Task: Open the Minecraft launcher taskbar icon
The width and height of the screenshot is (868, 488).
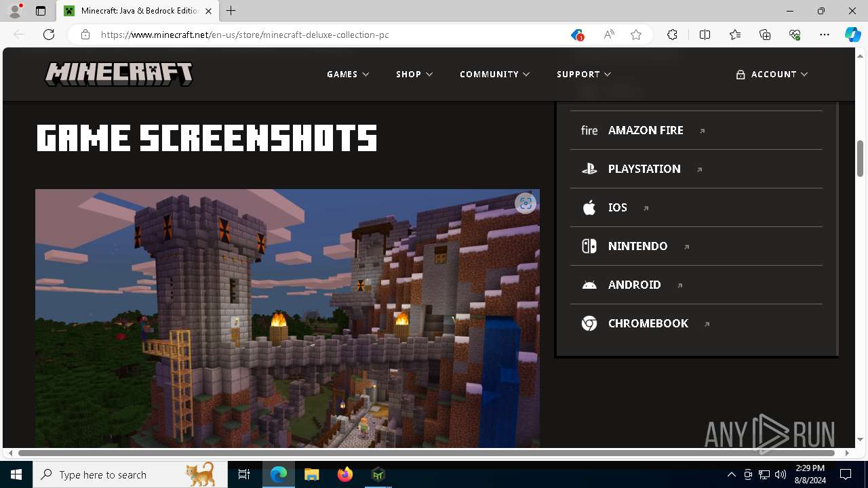Action: click(x=378, y=474)
